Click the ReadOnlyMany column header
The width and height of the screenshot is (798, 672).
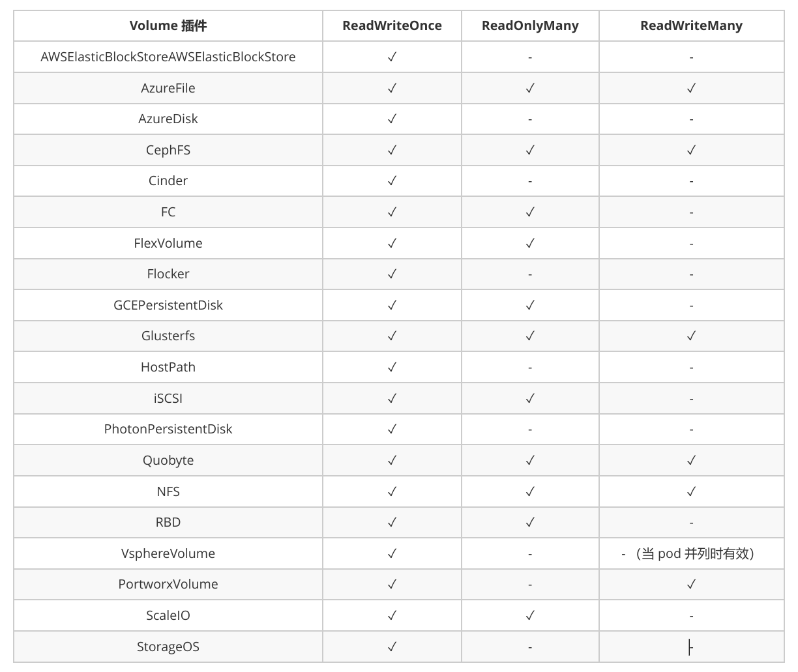click(x=530, y=26)
